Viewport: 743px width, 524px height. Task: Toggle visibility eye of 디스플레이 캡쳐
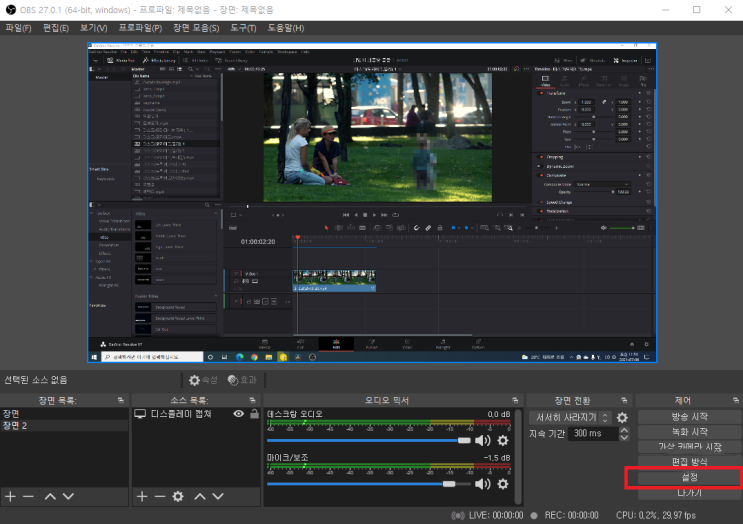pyautogui.click(x=239, y=414)
